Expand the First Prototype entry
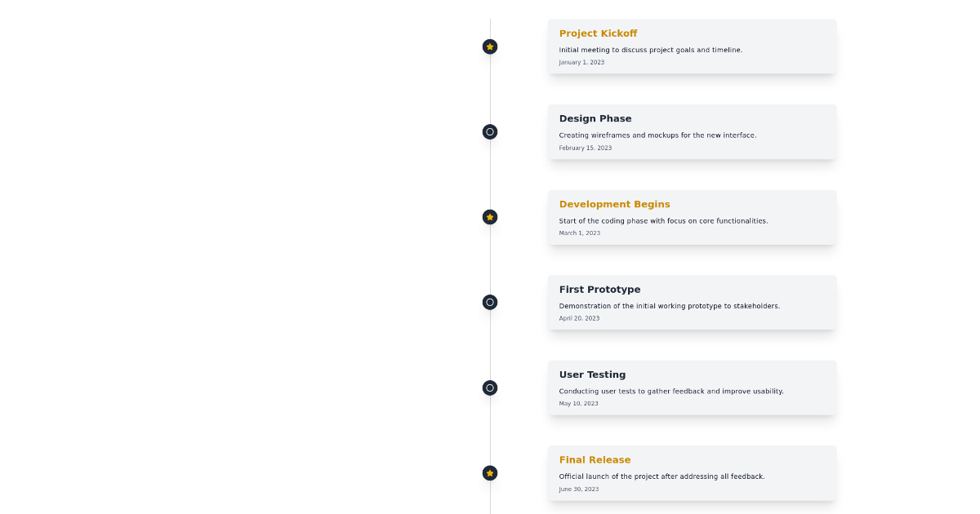980x514 pixels. coord(692,302)
